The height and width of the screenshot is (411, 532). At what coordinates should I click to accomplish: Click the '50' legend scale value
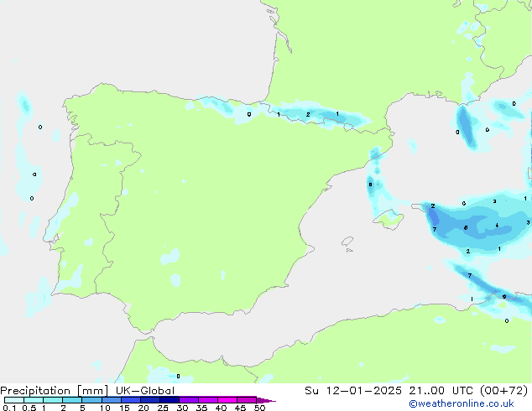point(259,408)
